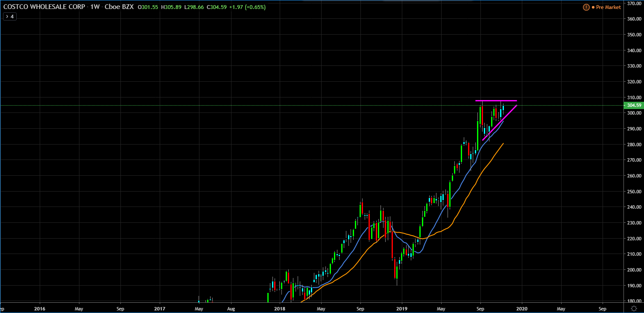The width and height of the screenshot is (644, 313).
Task: Click the green 304.59 current price label
Action: 633,105
